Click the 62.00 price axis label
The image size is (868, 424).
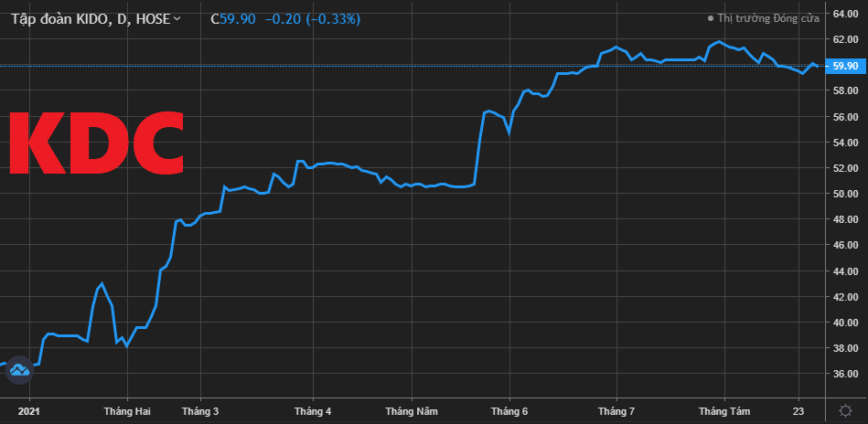click(845, 39)
